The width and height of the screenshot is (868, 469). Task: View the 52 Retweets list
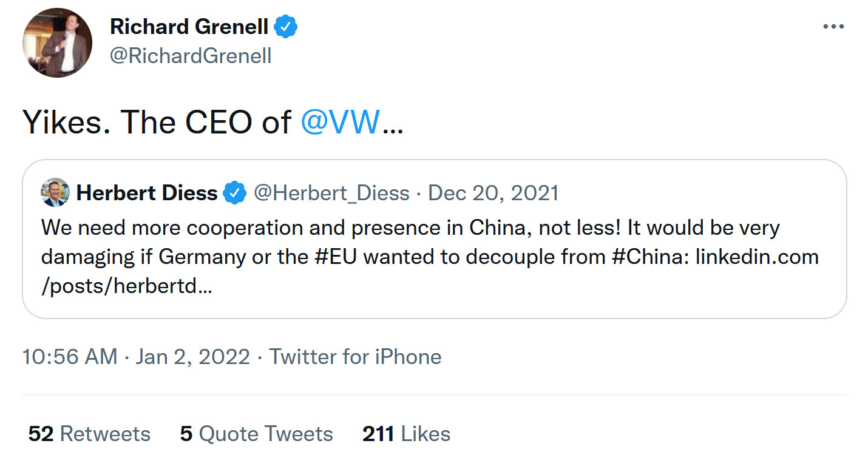click(x=89, y=434)
